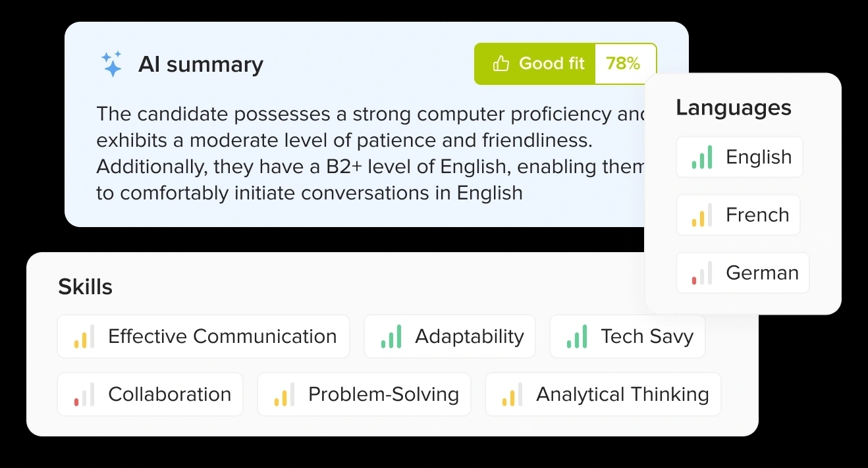Open the German language chip
This screenshot has height=468, width=868.
[743, 273]
